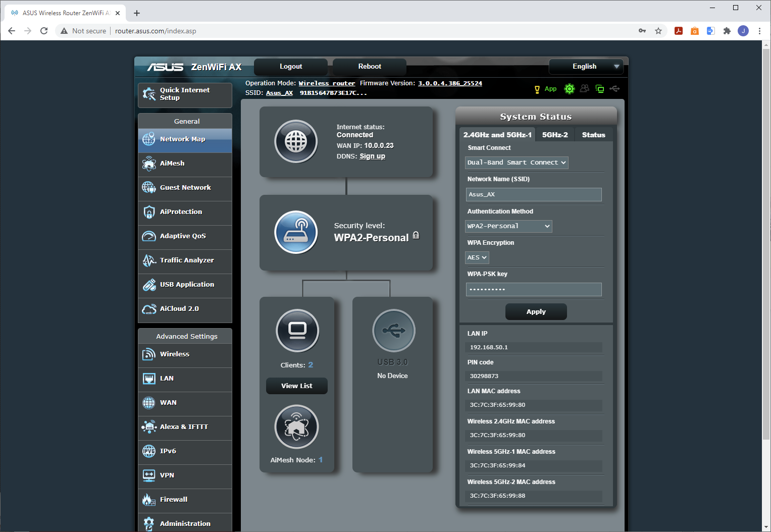Bookmark this page with the star icon
This screenshot has width=771, height=532.
(x=658, y=31)
